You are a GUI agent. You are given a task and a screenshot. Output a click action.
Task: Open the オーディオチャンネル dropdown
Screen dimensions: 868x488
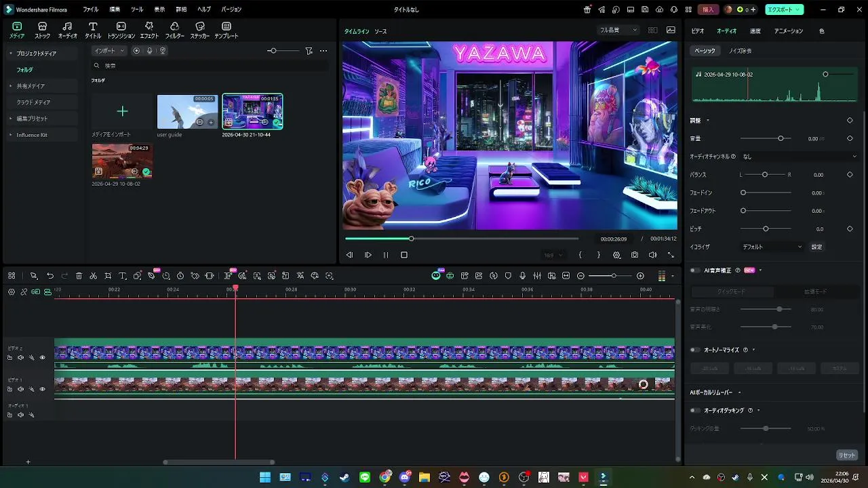(799, 157)
